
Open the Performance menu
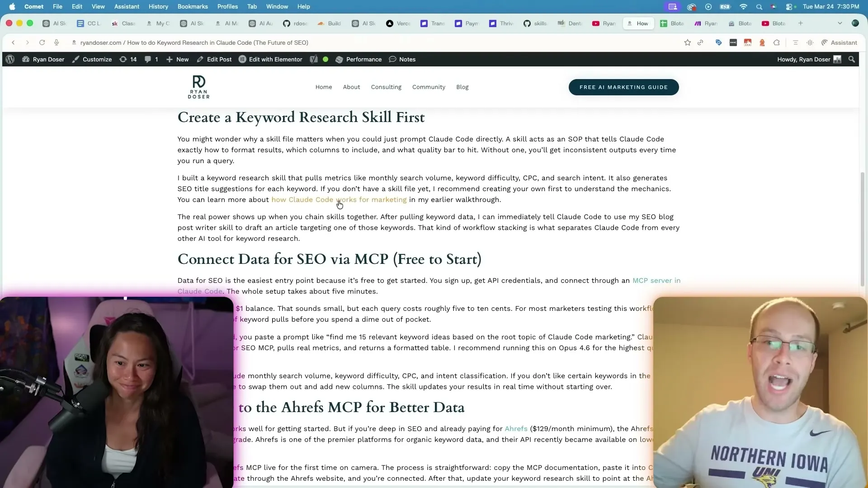(359, 59)
